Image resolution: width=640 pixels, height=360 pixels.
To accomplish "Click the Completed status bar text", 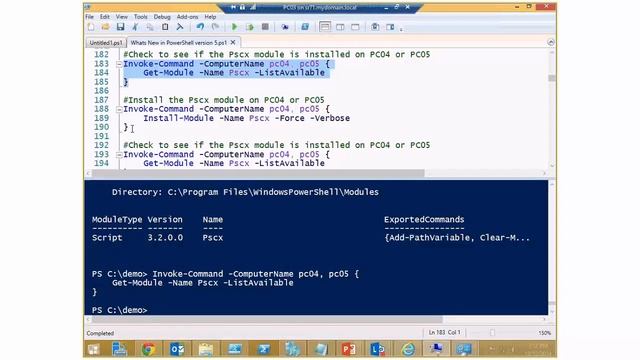I will coord(100,333).
